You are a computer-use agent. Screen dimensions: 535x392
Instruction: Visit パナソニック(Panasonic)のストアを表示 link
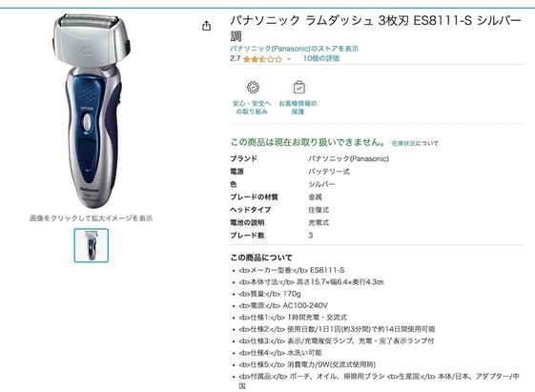(x=294, y=49)
